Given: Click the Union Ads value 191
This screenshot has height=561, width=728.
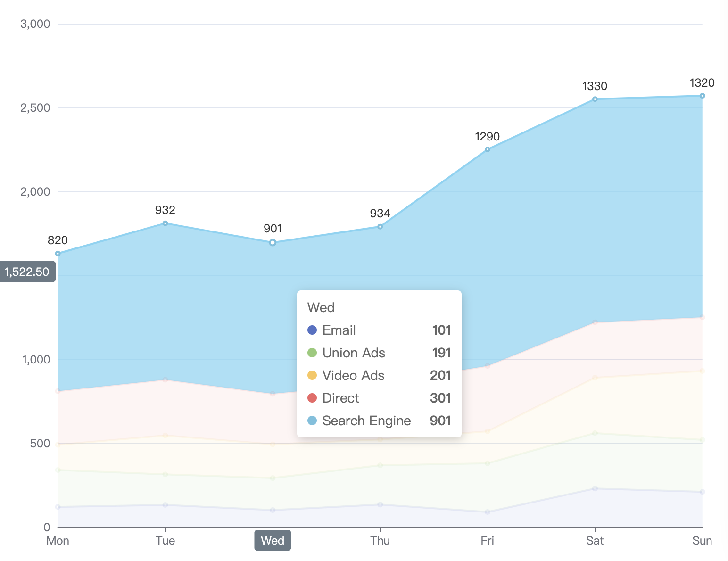Looking at the screenshot, I should [x=441, y=353].
